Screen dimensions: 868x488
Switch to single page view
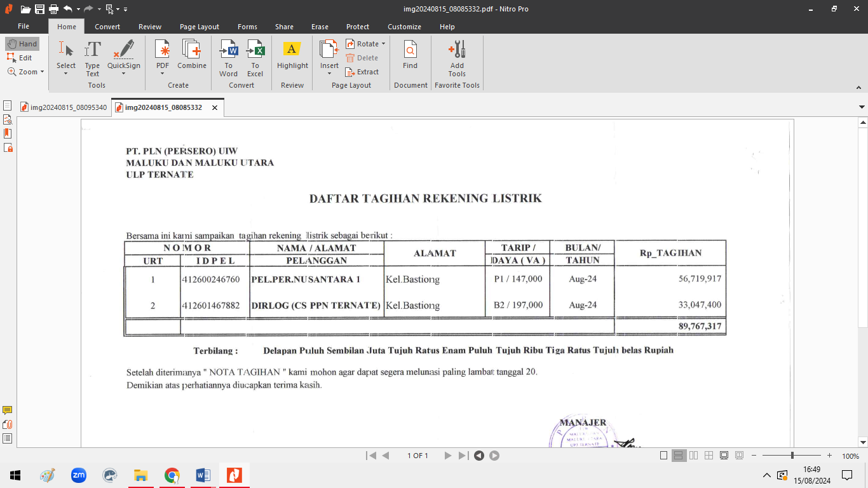[x=664, y=456]
